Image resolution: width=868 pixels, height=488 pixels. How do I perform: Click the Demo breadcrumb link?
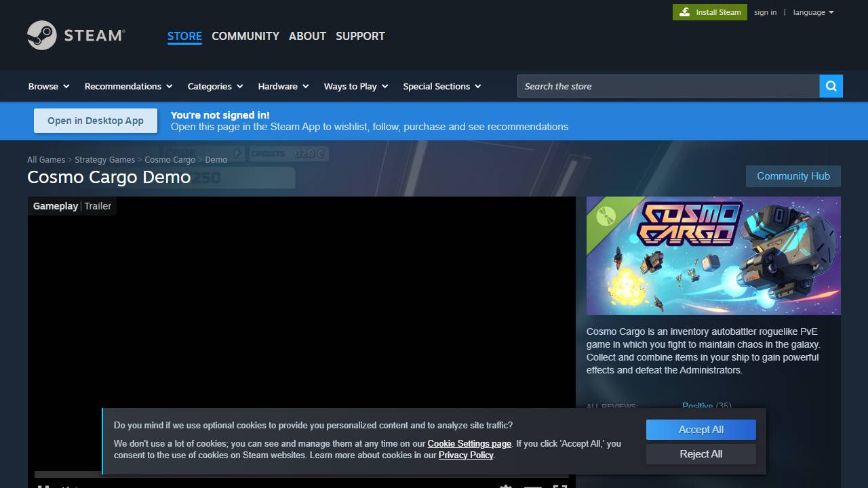(216, 160)
